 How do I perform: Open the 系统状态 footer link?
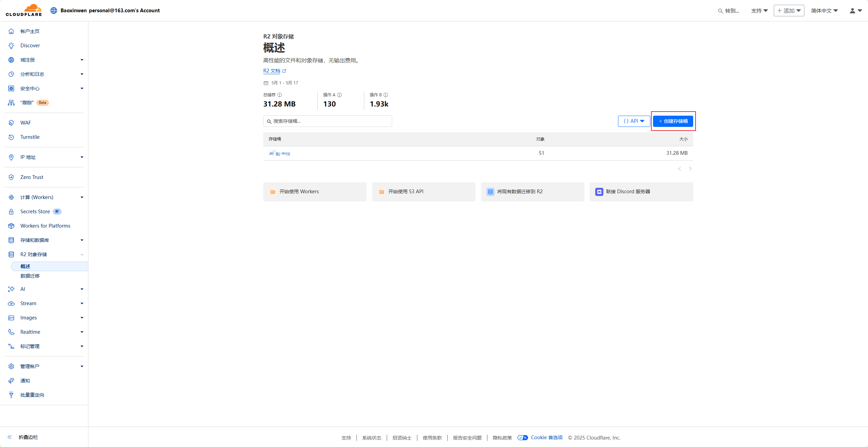[372, 438]
